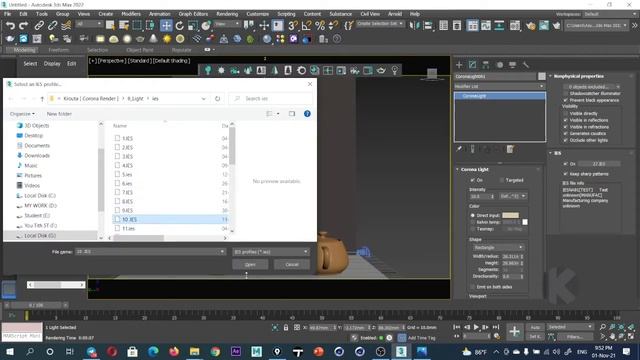640x360 pixels.
Task: Click the Auto key button
Action: (535, 327)
